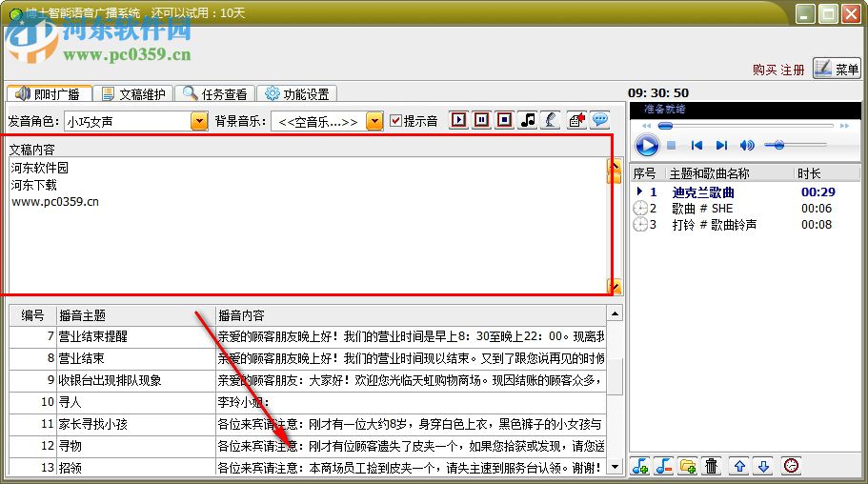Viewport: 868px width, 484px height.
Task: Click the 序号 playlist column header
Action: click(648, 174)
